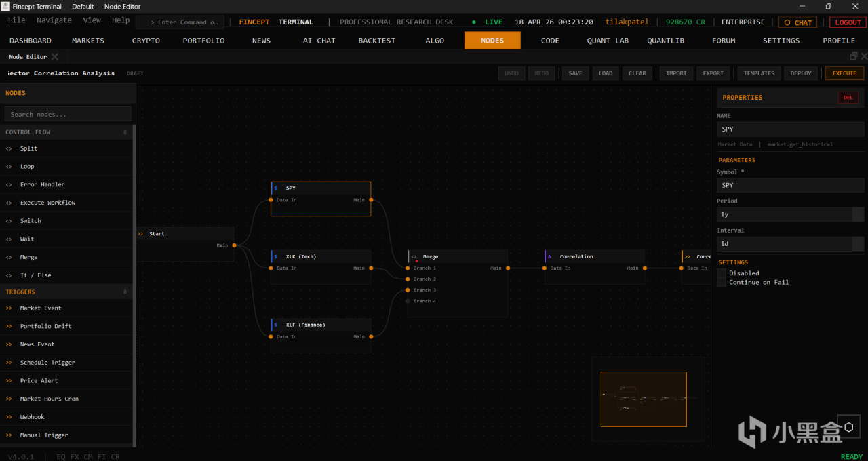
Task: Click the Logout button
Action: [848, 22]
